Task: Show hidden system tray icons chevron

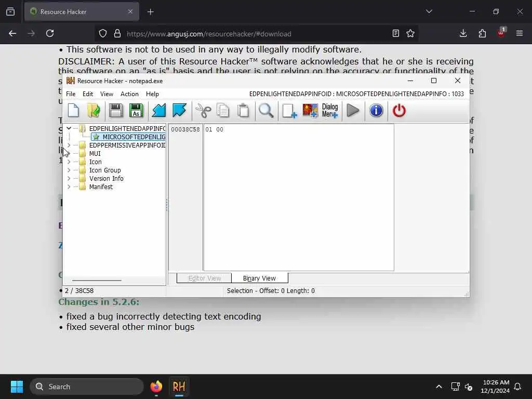Action: [438, 387]
